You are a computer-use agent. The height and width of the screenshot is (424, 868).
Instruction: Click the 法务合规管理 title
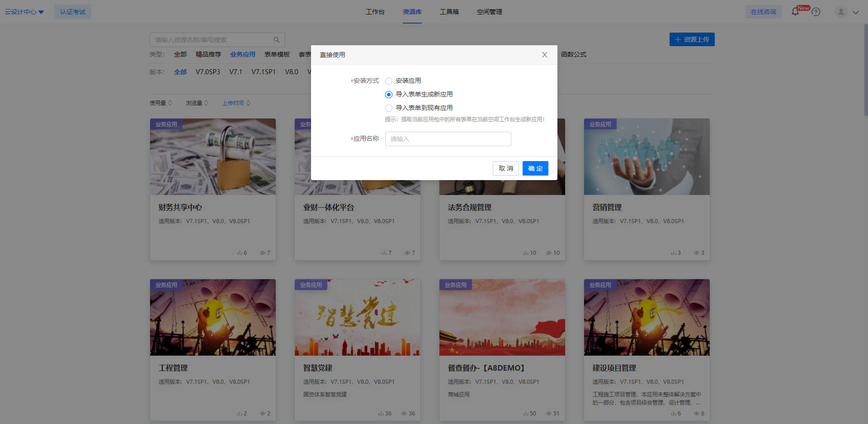tap(470, 207)
